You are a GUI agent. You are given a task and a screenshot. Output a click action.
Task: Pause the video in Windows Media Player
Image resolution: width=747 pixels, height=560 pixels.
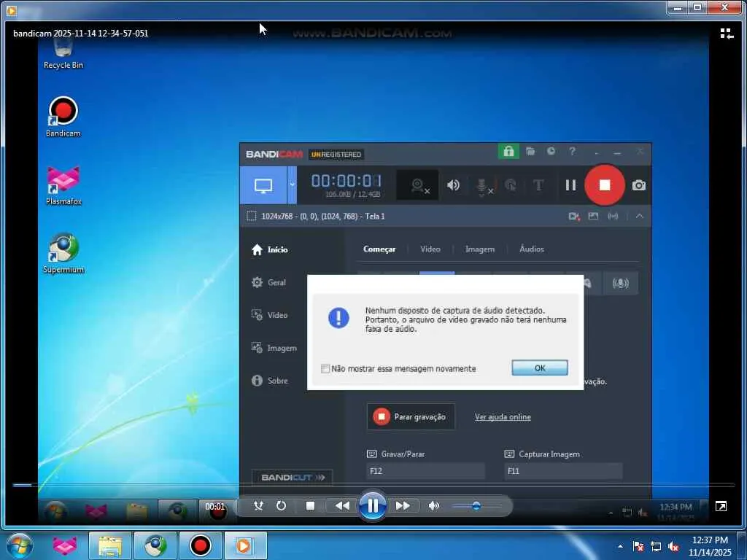(x=373, y=505)
